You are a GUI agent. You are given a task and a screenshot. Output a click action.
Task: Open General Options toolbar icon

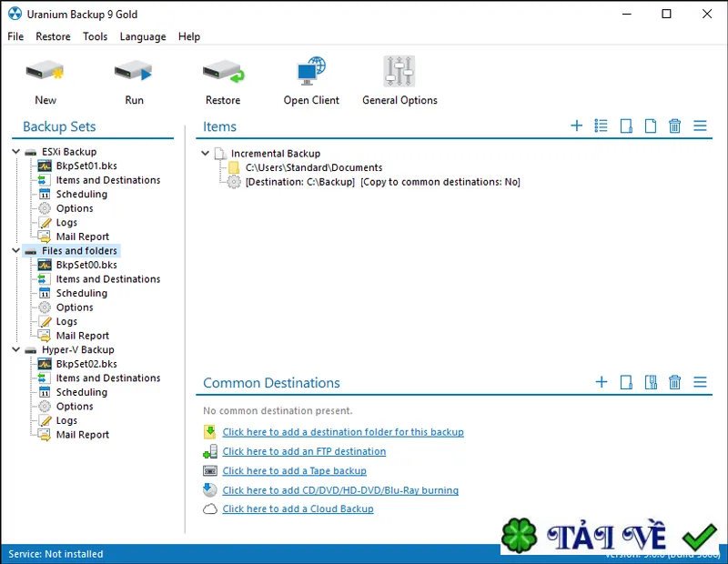coord(399,71)
